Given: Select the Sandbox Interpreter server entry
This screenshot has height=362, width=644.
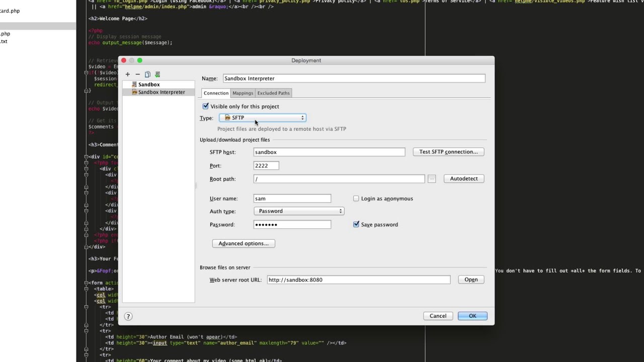Looking at the screenshot, I should pos(158,93).
